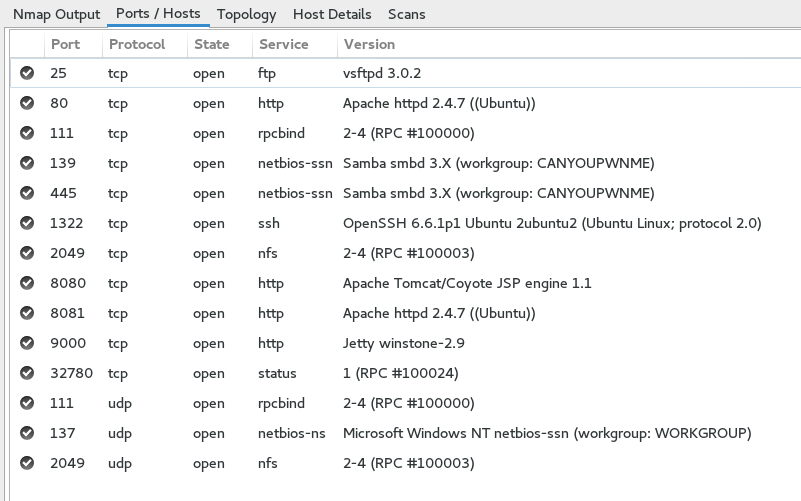Sort by the Service column header
The height and width of the screenshot is (501, 801).
tap(283, 44)
